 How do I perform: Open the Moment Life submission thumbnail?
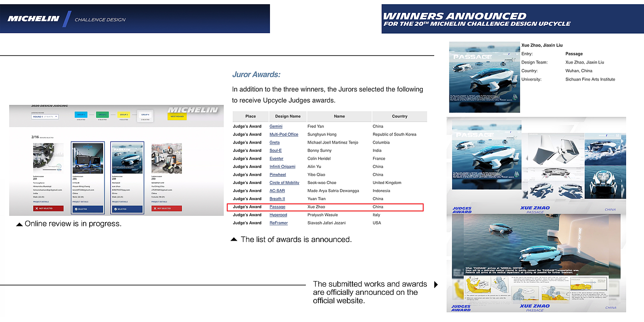coord(167,158)
